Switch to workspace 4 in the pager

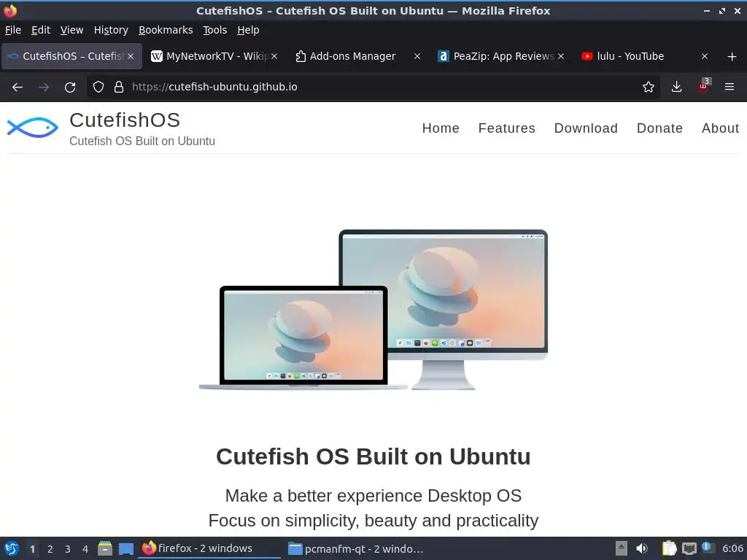(85, 549)
